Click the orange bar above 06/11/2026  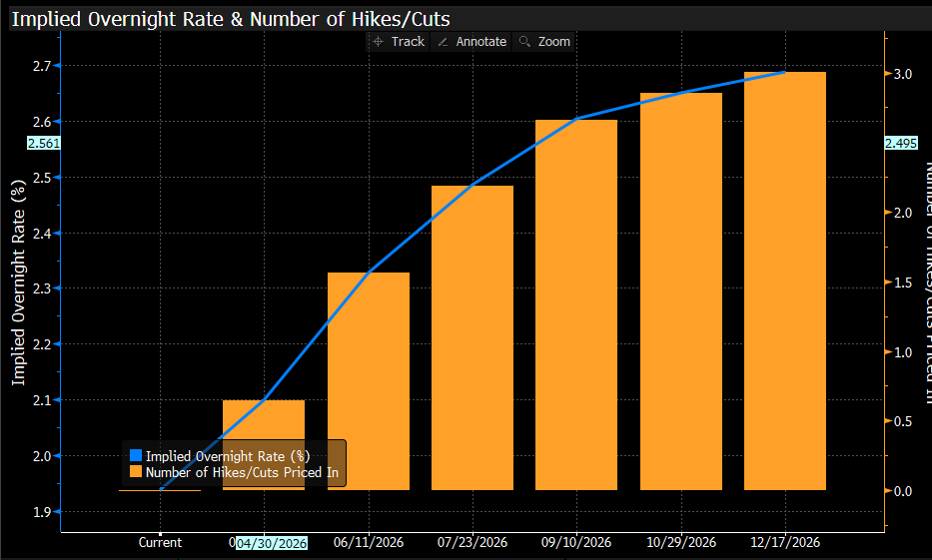pyautogui.click(x=369, y=381)
